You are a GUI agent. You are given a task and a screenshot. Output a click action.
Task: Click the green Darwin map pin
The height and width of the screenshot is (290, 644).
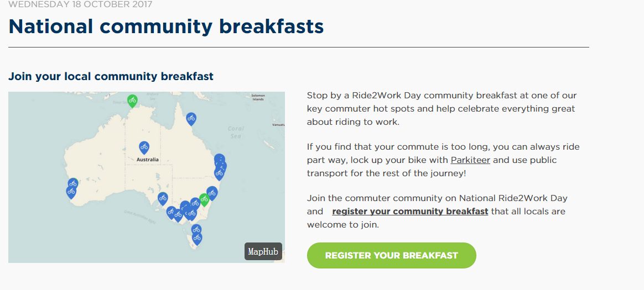point(132,101)
